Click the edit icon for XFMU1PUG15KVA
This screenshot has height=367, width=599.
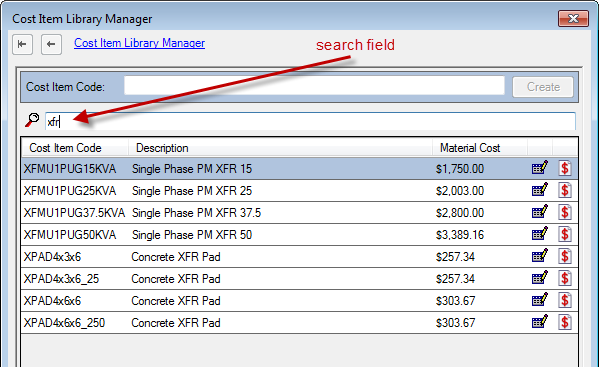tap(540, 168)
